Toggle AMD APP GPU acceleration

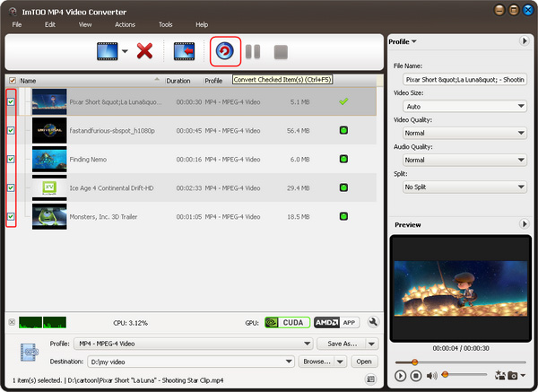point(336,322)
